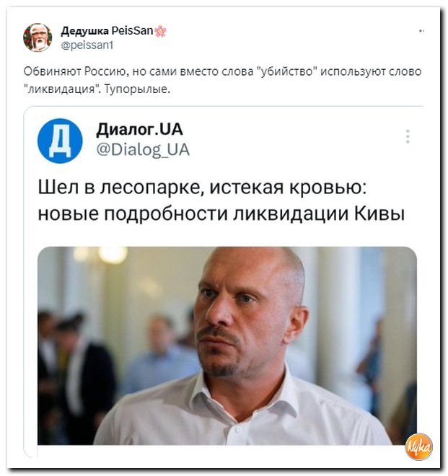The width and height of the screenshot is (448, 476).
Task: Click headline line Шел в лесопарке
Action: [202, 188]
